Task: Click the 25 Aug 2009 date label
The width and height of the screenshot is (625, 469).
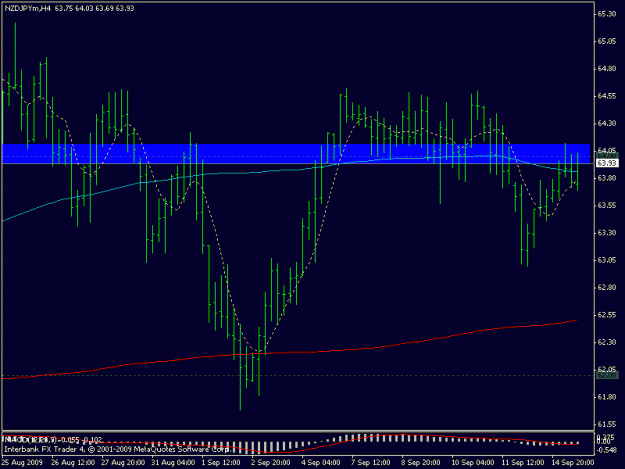Action: [x=22, y=463]
